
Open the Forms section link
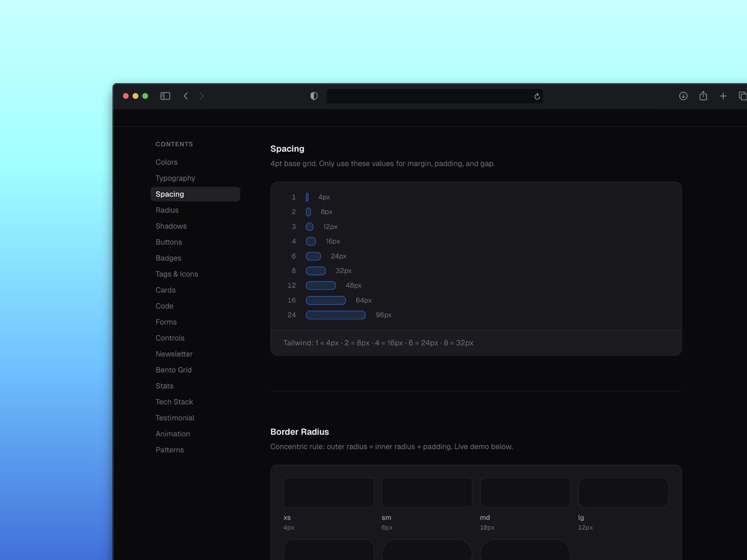(166, 322)
